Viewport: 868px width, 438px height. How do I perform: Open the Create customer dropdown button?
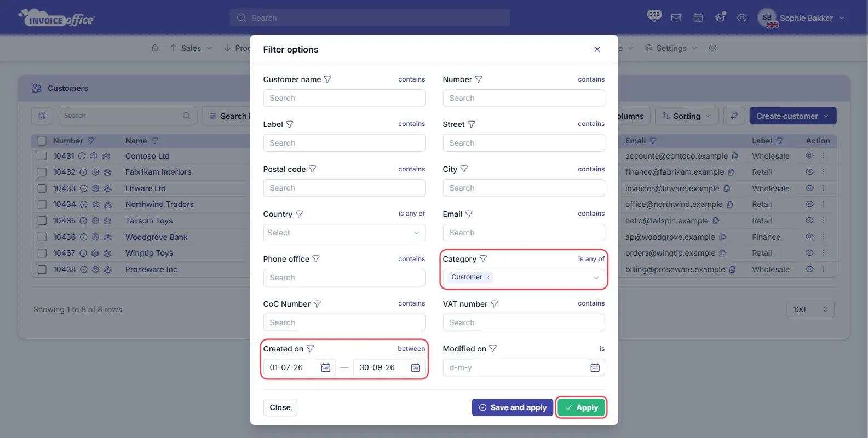(x=793, y=116)
